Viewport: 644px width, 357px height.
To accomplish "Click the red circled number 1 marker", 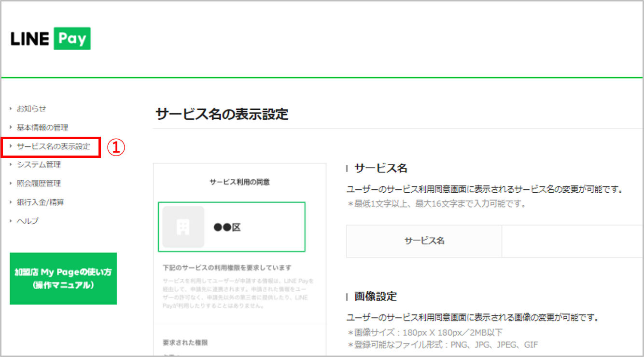I will click(x=116, y=147).
